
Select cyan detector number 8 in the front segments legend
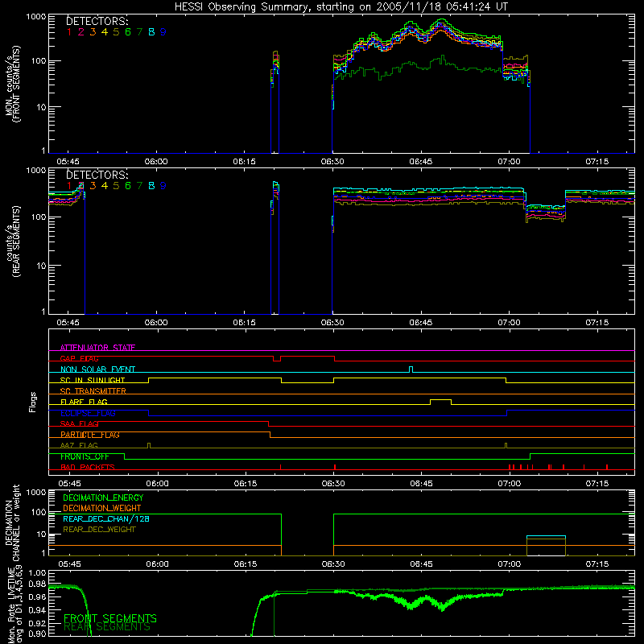(151, 32)
